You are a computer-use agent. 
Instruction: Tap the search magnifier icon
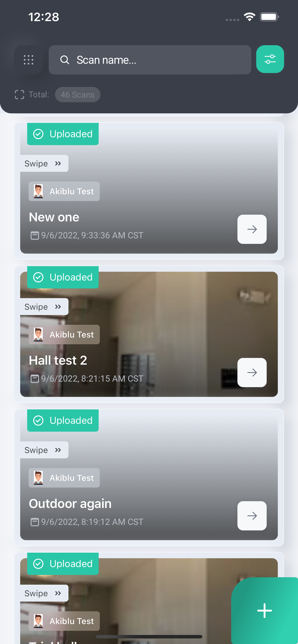click(x=65, y=60)
